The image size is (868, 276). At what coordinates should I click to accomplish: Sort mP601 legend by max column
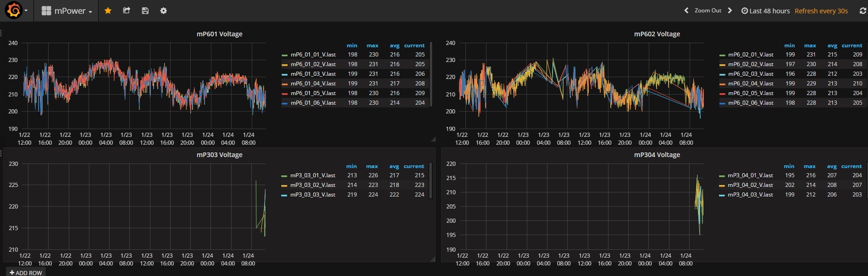point(372,45)
